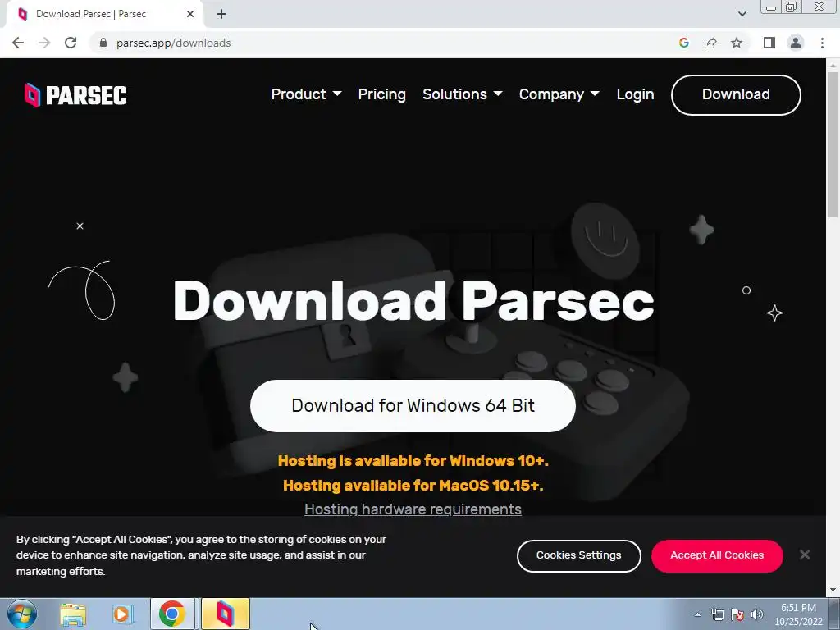
Task: Expand the Company dropdown
Action: coord(559,94)
